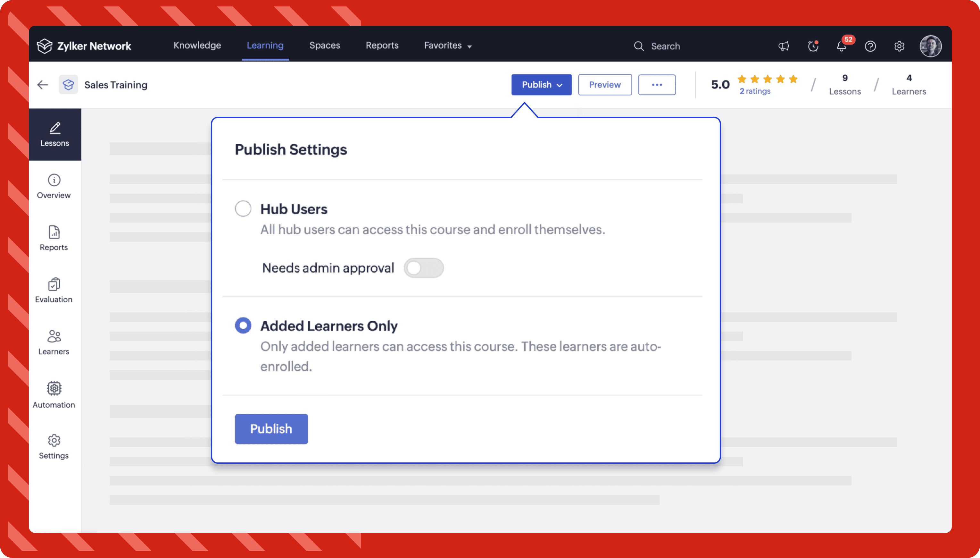Go back using the left arrow
The image size is (980, 558).
click(43, 85)
